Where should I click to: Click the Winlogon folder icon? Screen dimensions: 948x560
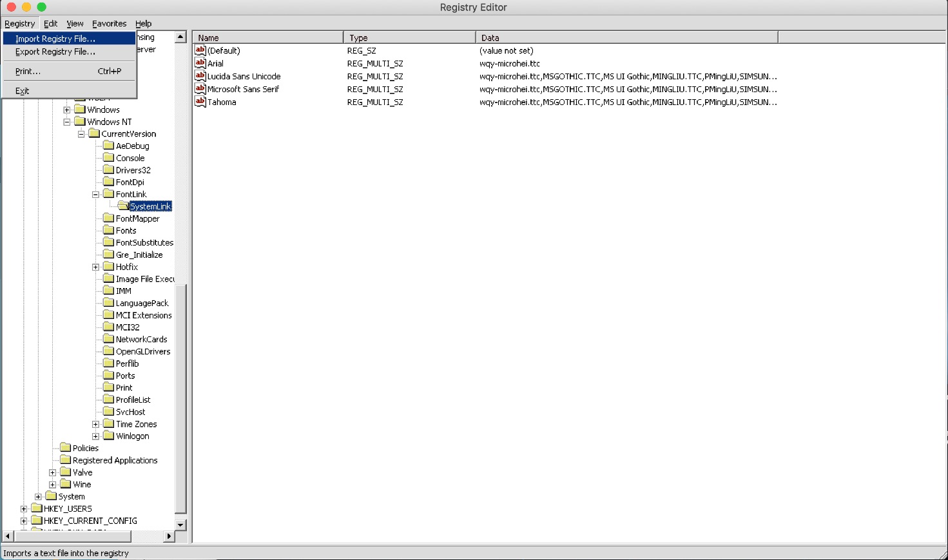109,436
